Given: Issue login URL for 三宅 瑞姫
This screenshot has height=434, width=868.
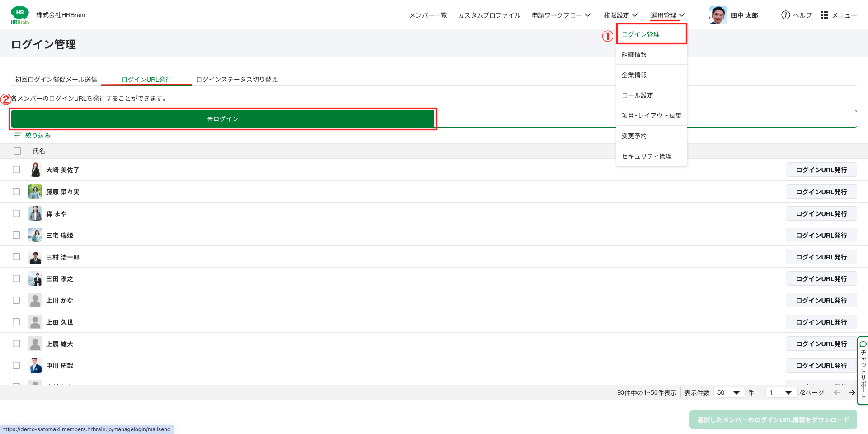Looking at the screenshot, I should coord(821,235).
